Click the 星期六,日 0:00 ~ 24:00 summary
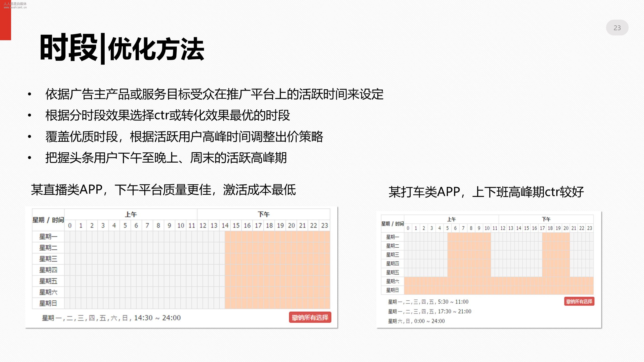The image size is (644, 362). point(416,321)
